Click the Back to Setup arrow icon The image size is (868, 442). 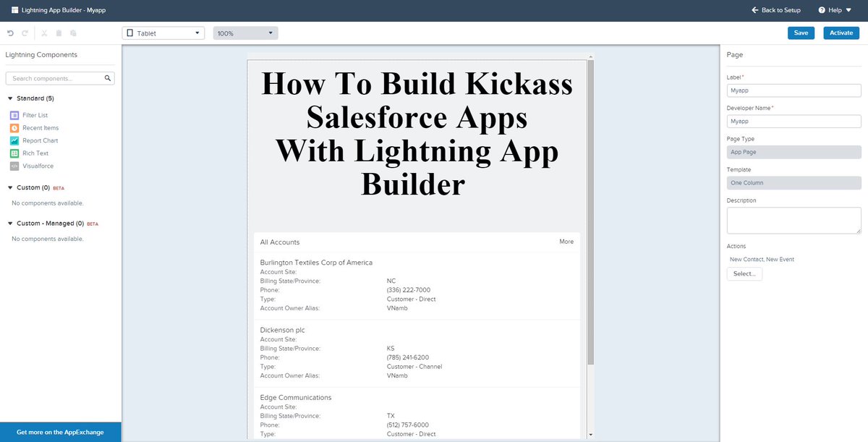[x=755, y=10]
